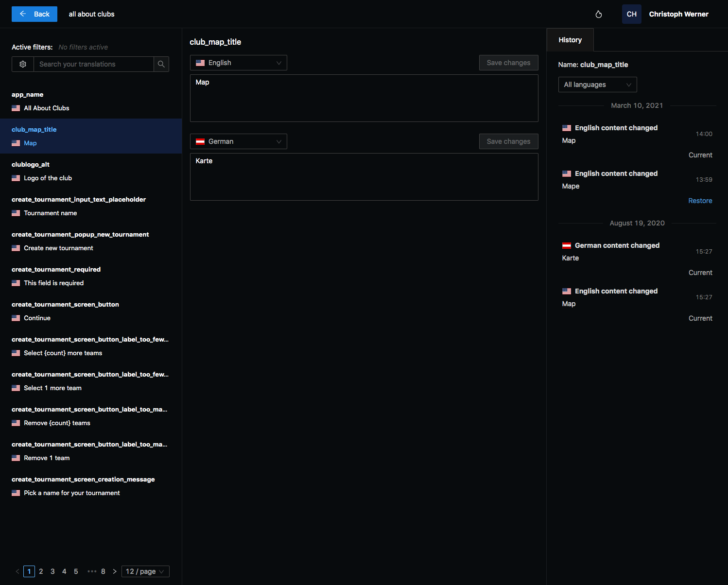The image size is (728, 585).
Task: Open the clublogo_alt translation entry
Action: pos(91,171)
